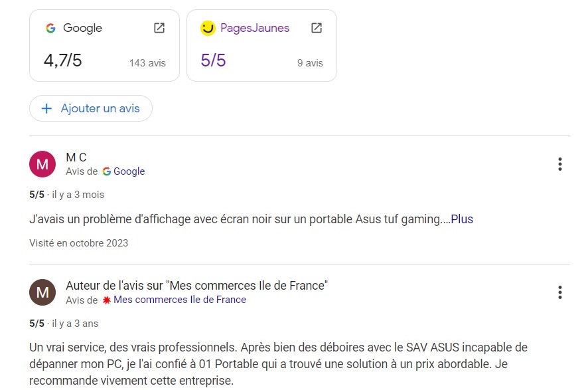Image resolution: width=588 pixels, height=390 pixels.
Task: Open options menu for Mes commerces review
Action: tap(560, 292)
